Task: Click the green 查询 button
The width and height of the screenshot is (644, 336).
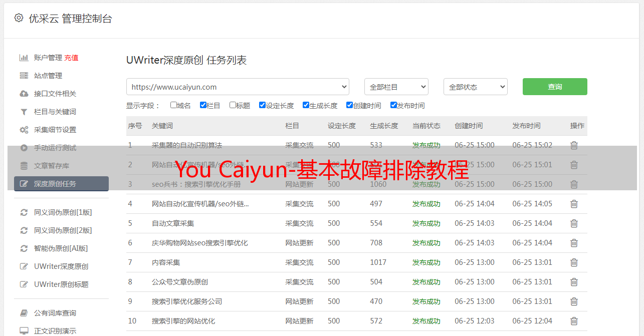Action: (555, 87)
